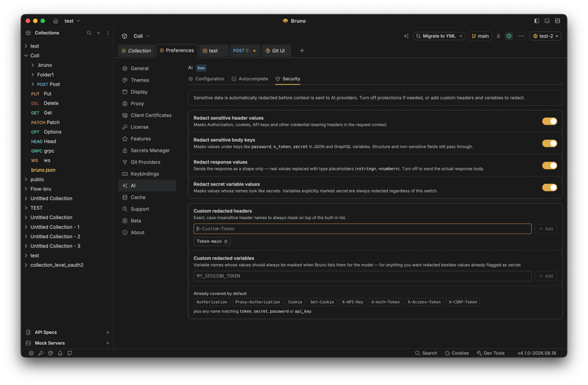Focus the X-Custom-Token header input
The height and width of the screenshot is (385, 588).
pyautogui.click(x=362, y=228)
